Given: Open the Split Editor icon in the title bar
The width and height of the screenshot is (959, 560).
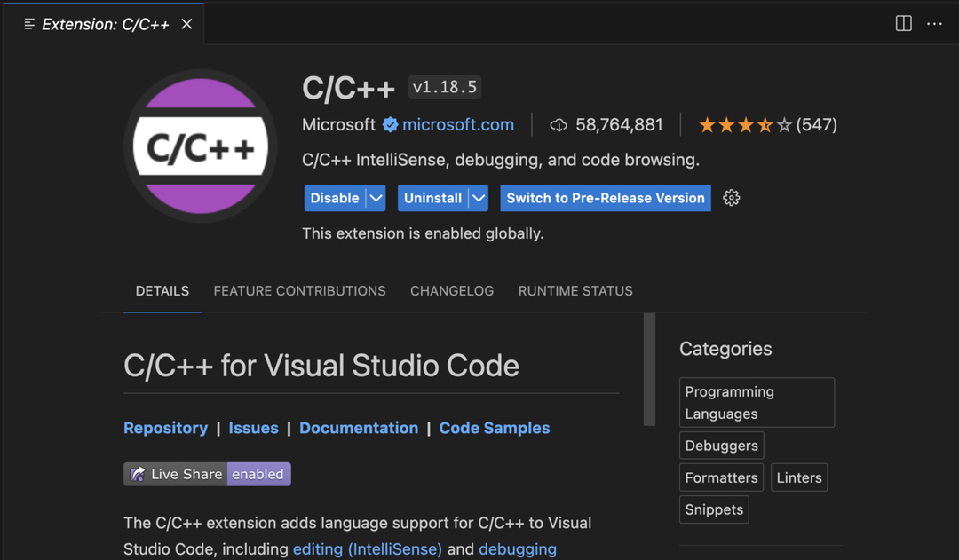Looking at the screenshot, I should pos(903,23).
